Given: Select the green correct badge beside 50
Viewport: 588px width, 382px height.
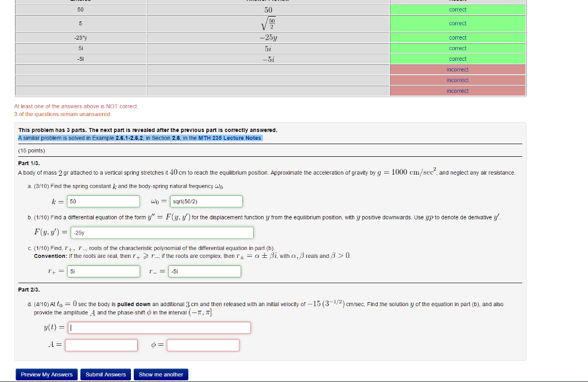Looking at the screenshot, I should click(457, 9).
